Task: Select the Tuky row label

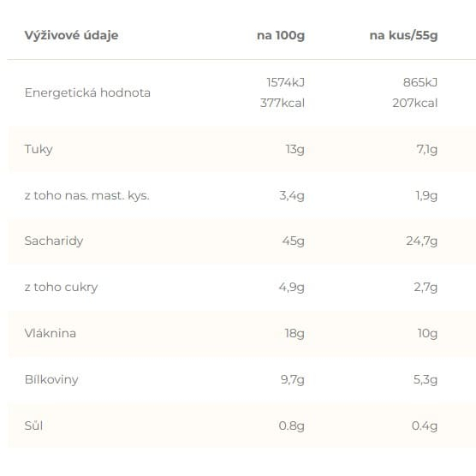Action: (x=39, y=149)
